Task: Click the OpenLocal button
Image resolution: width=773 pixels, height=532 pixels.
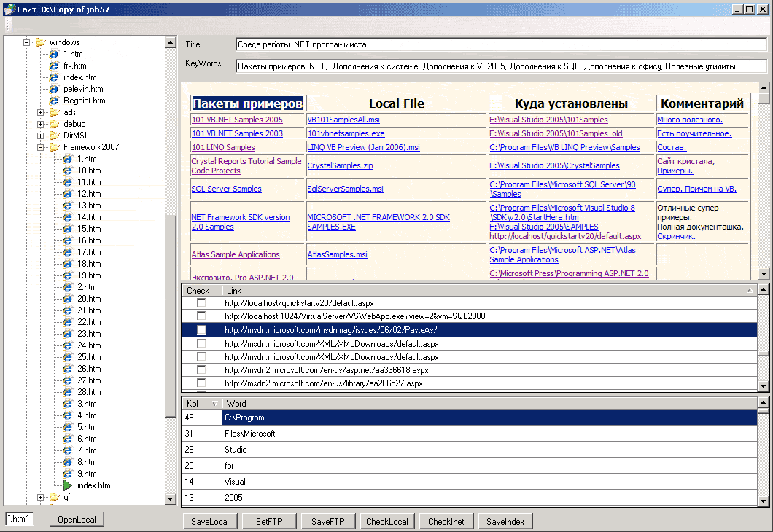Action: (77, 519)
